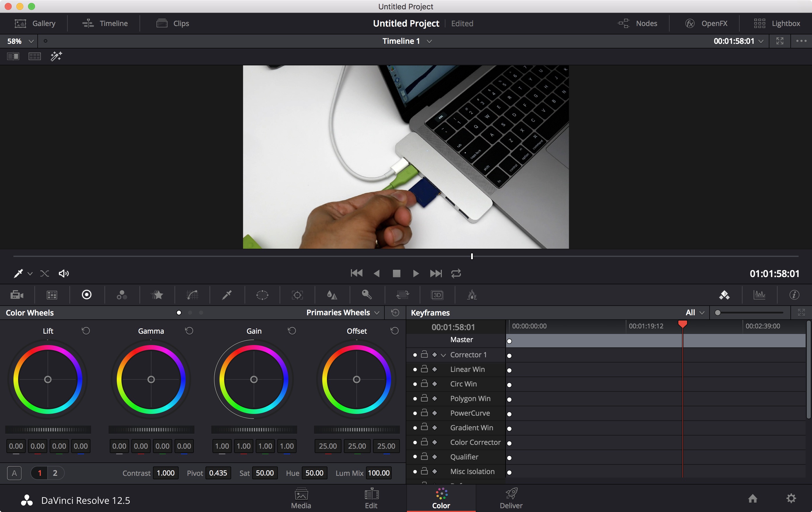
Task: Show the Nodes editor panel
Action: [x=637, y=23]
